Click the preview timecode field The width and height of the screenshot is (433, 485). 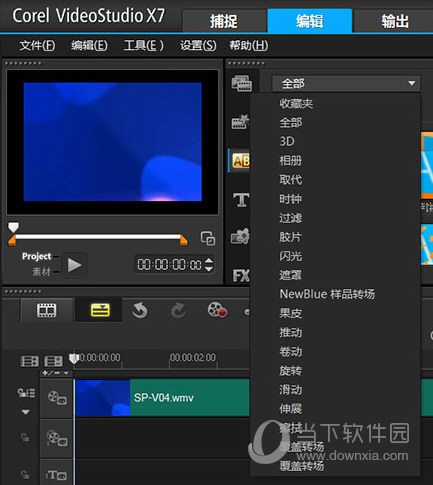(169, 265)
